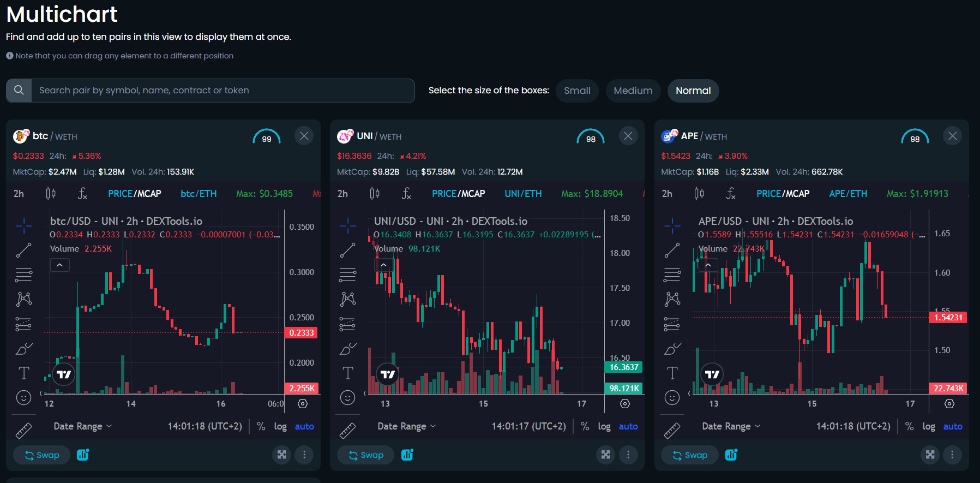Toggle btc/ETH price denomination
This screenshot has height=483, width=980.
pos(199,194)
